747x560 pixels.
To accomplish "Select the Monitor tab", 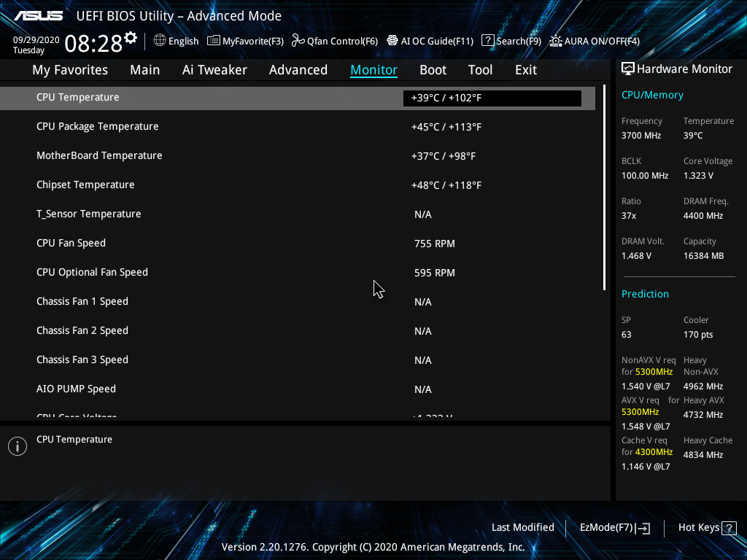I will (374, 70).
